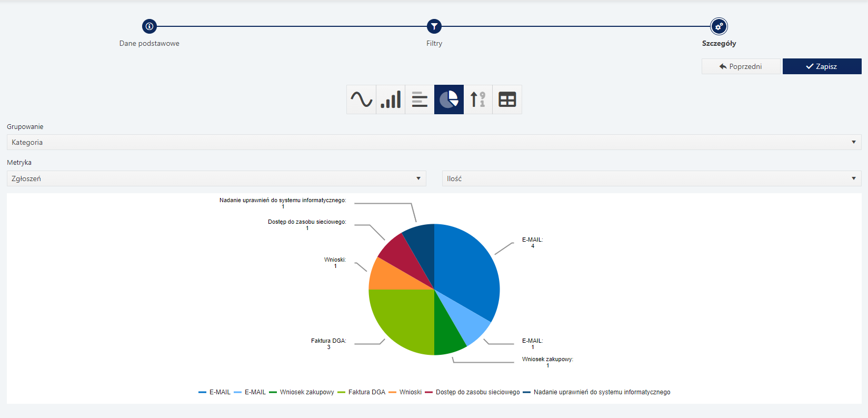Go to Dane podstawowe step icon
The height and width of the screenshot is (418, 868).
tap(149, 26)
